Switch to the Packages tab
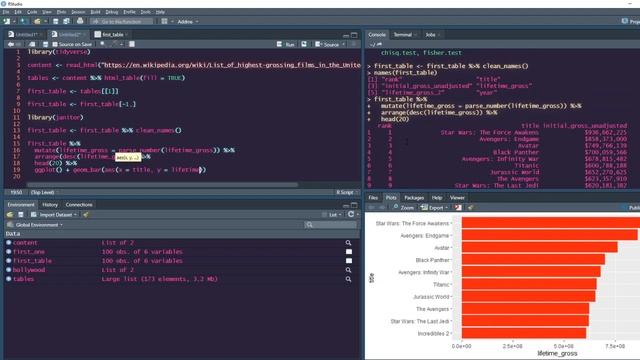Image resolution: width=640 pixels, height=360 pixels. (414, 198)
